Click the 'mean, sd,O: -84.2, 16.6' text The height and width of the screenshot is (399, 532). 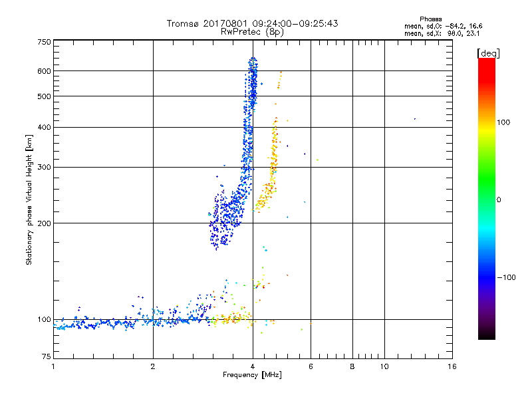point(443,26)
